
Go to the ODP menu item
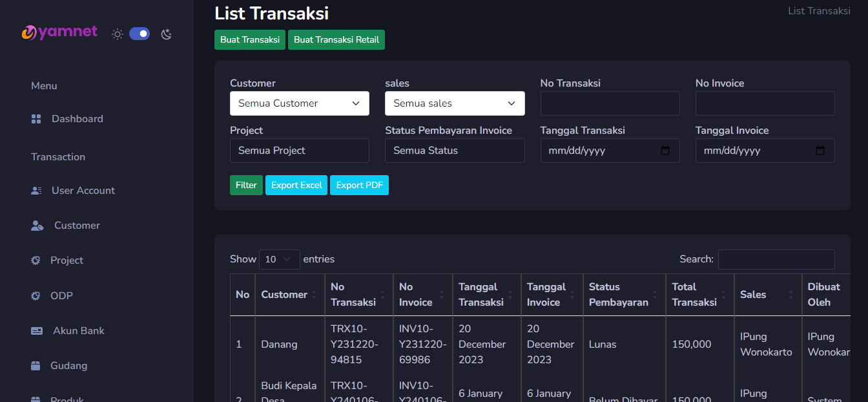(61, 296)
